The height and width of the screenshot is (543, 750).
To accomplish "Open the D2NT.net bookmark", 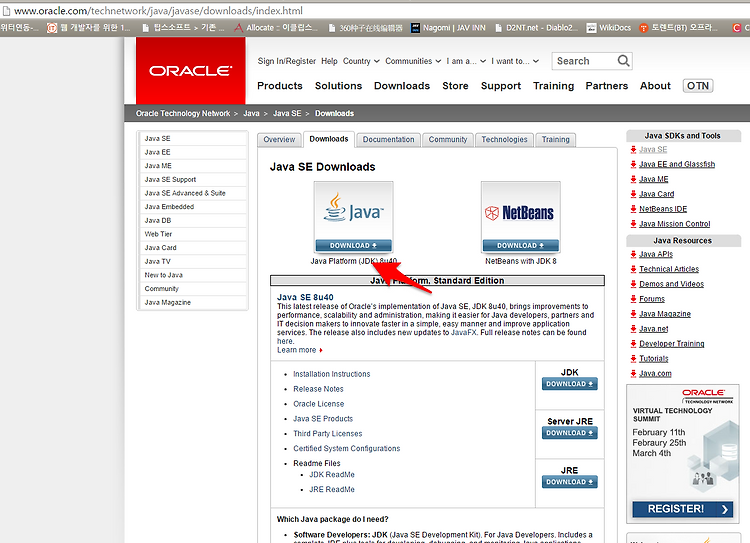I will click(536, 28).
